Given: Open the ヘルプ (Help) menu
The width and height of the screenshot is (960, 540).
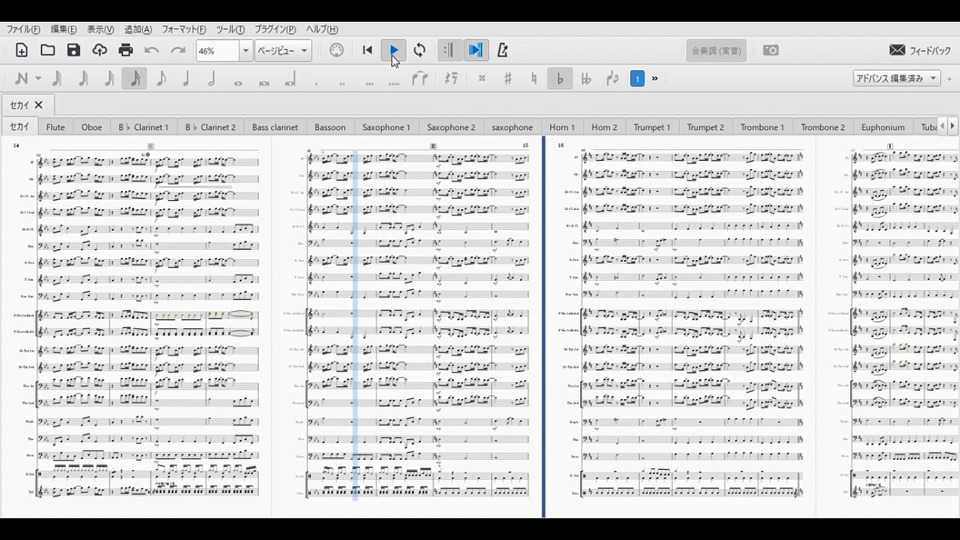Looking at the screenshot, I should coord(322,29).
